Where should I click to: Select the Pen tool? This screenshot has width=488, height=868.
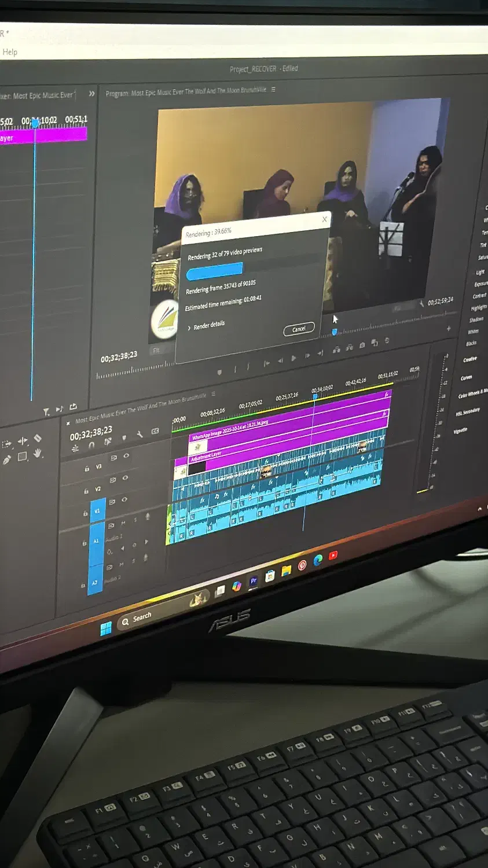point(7,460)
